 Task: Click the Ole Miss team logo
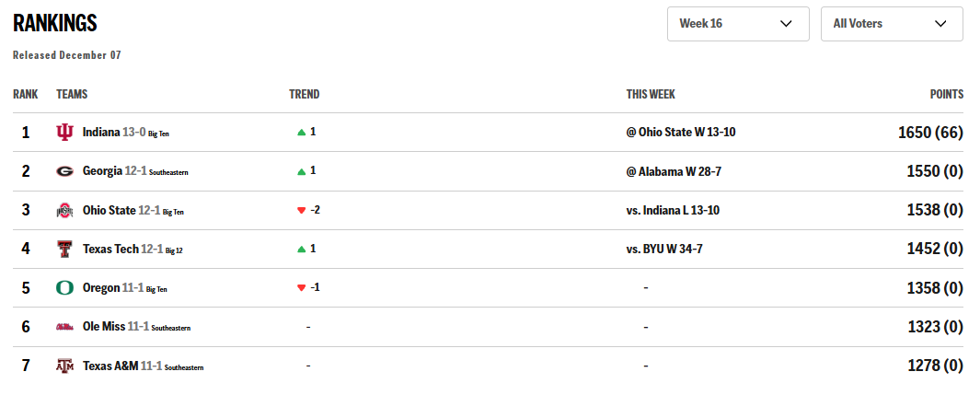point(64,327)
